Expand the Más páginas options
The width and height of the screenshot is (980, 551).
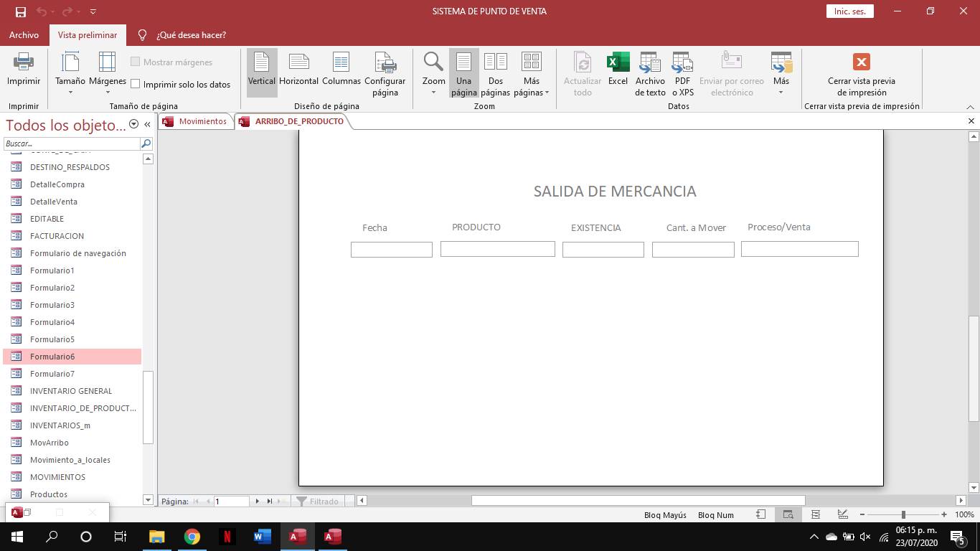(x=531, y=72)
